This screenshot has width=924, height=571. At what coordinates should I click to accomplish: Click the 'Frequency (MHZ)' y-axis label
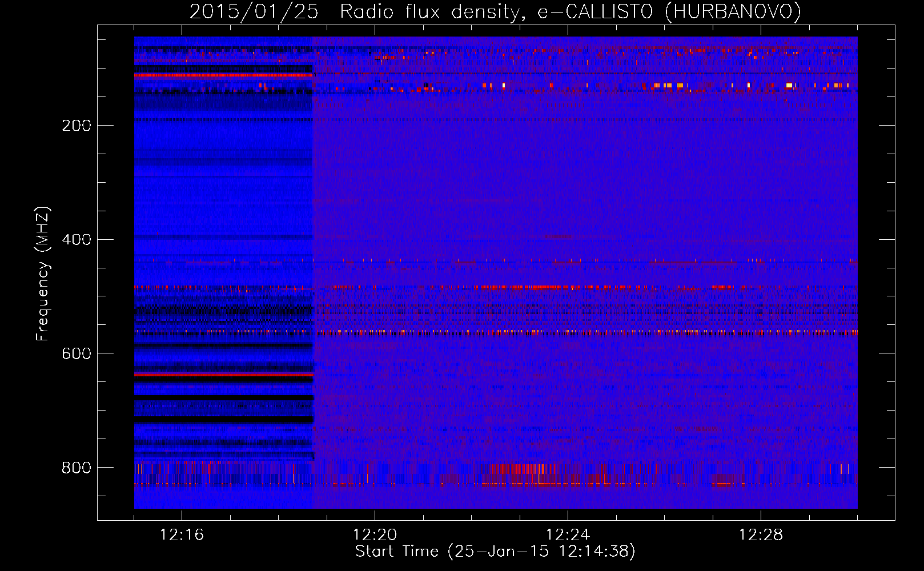(43, 274)
